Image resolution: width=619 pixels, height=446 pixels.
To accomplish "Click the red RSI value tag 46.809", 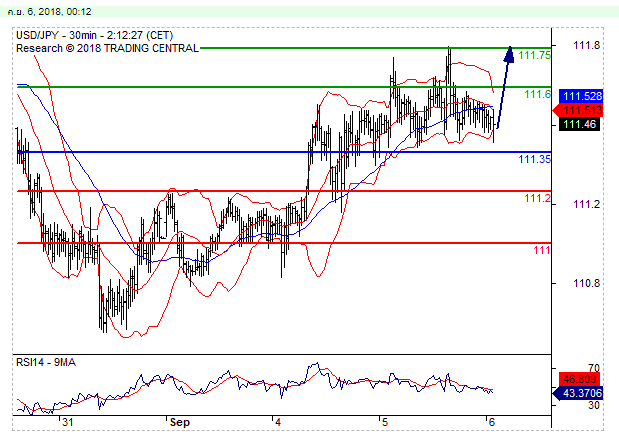I will (580, 379).
